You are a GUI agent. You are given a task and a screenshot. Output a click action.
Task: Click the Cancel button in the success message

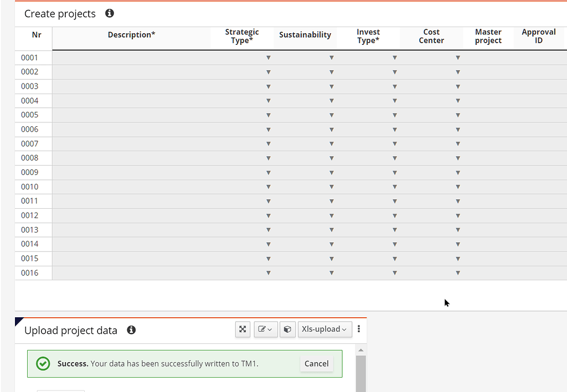pyautogui.click(x=316, y=364)
